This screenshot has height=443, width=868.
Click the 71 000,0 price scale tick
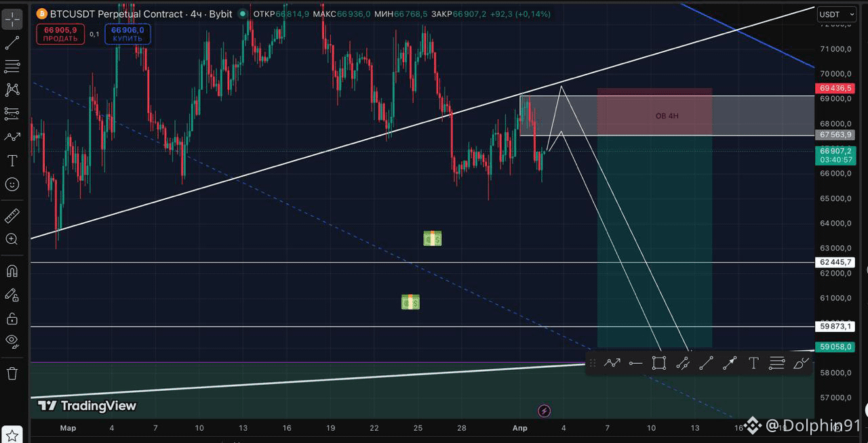[835, 49]
